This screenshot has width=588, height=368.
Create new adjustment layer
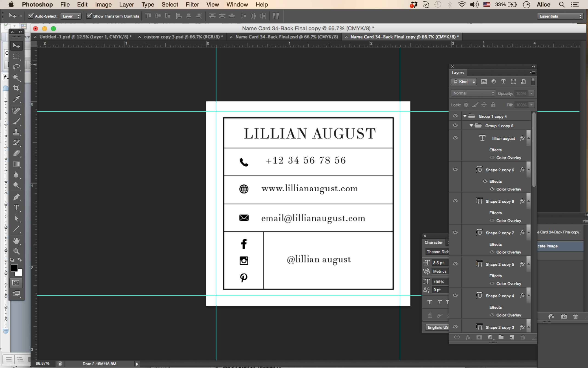pos(490,337)
